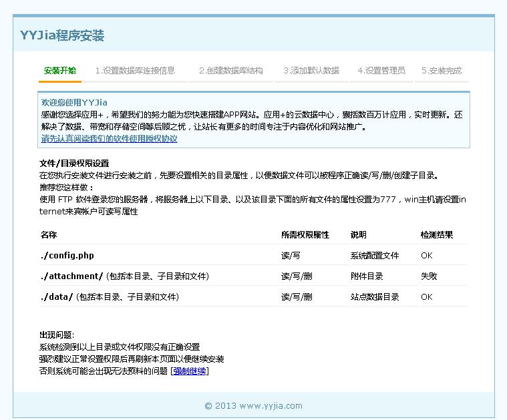Image resolution: width=507 pixels, height=420 pixels.
Task: Open the 1.设置数据库连接信息 step
Action: pyautogui.click(x=135, y=71)
